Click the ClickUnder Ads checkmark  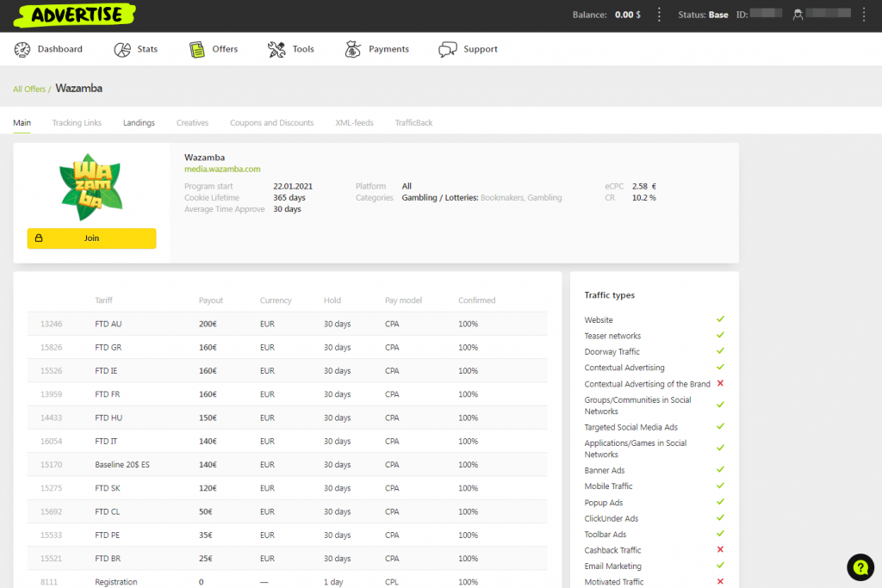[720, 517]
